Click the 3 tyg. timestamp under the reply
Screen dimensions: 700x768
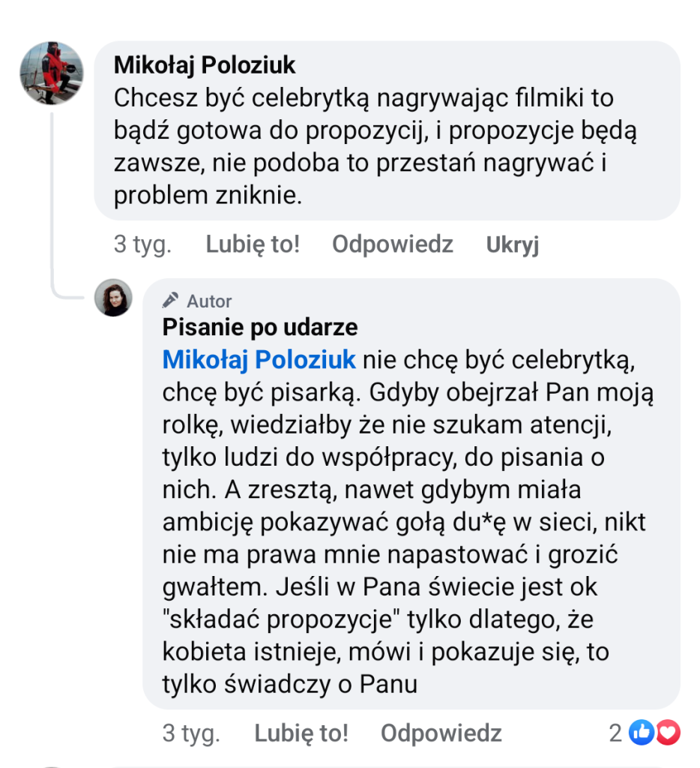coord(190,733)
